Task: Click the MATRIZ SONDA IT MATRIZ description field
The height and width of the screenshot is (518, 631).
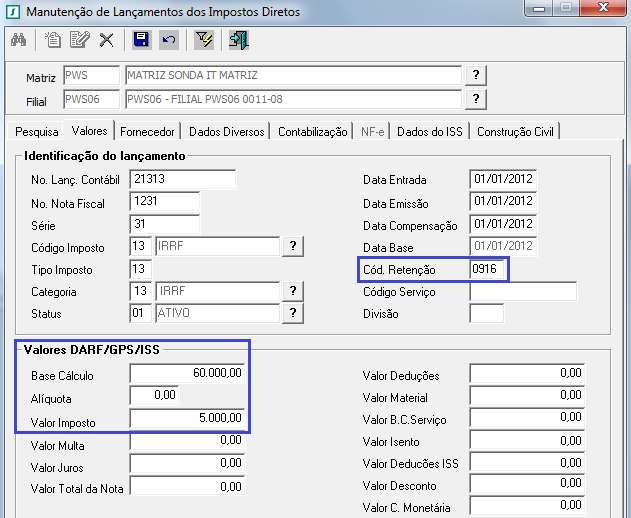Action: click(293, 75)
